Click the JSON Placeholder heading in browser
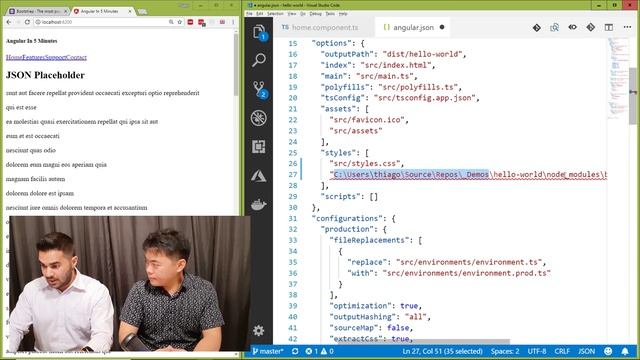 [45, 75]
